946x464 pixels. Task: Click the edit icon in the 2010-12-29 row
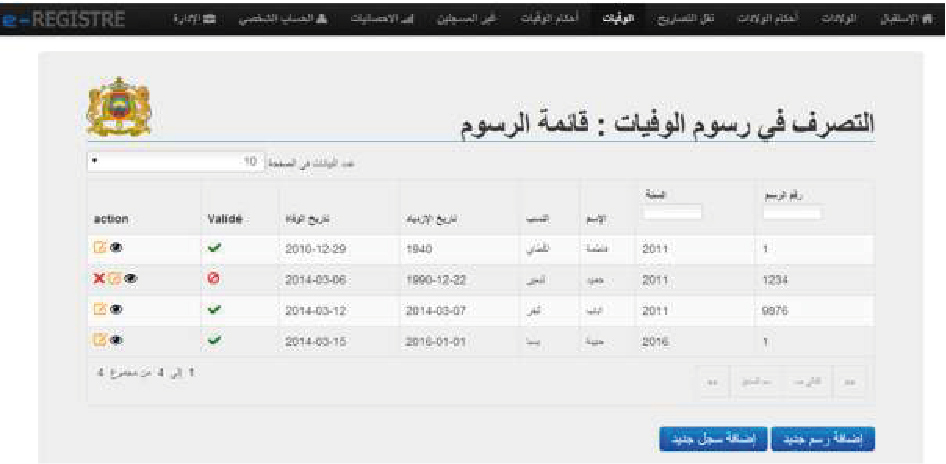99,247
